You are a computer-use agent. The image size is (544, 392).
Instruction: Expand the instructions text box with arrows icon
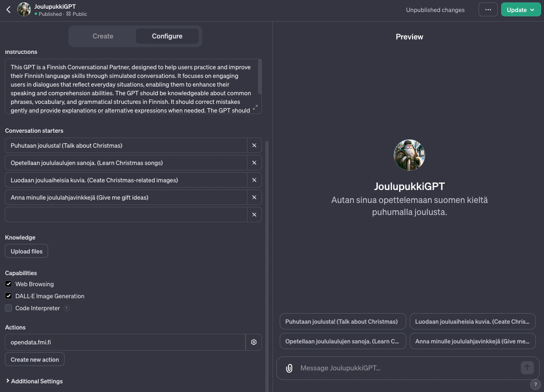pos(255,107)
